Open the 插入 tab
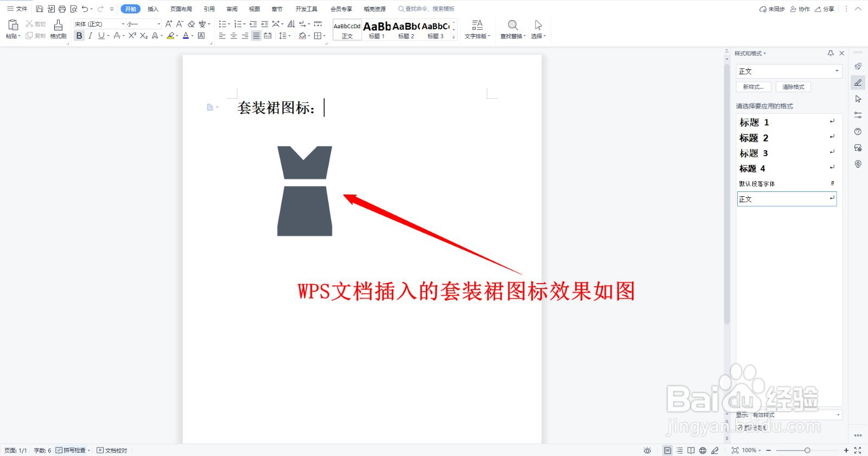Viewport: 868px width, 456px height. point(153,9)
